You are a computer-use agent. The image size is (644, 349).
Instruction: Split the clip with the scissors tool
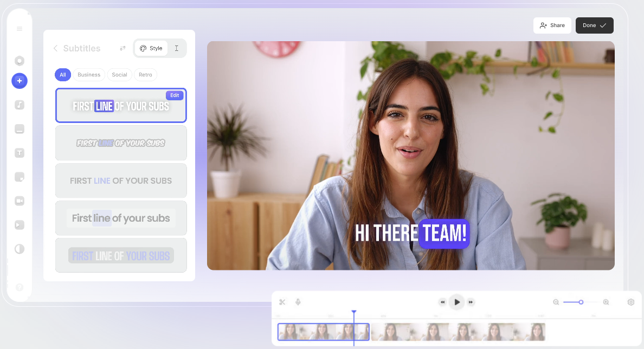pos(282,302)
